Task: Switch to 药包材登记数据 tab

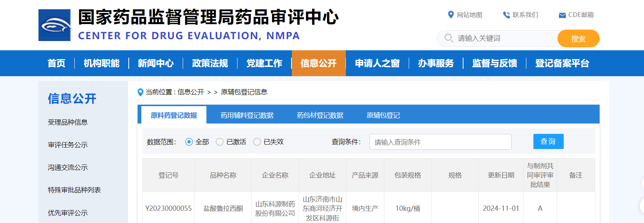Action: 320,115
